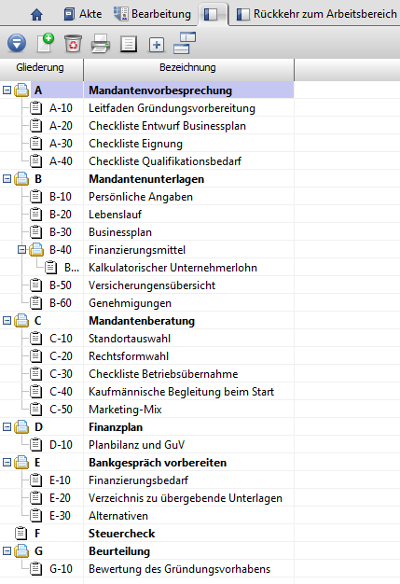Select Persönliche Angaben entry

click(x=140, y=197)
